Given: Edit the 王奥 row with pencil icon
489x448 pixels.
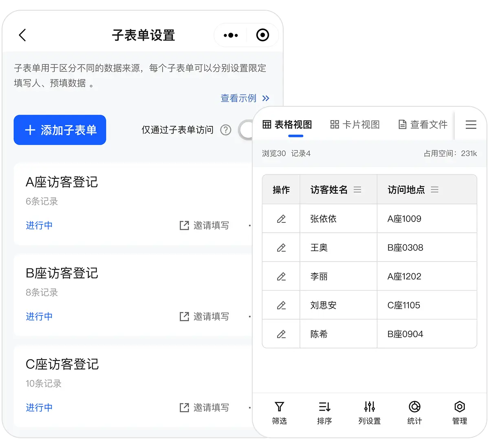Looking at the screenshot, I should point(281,248).
